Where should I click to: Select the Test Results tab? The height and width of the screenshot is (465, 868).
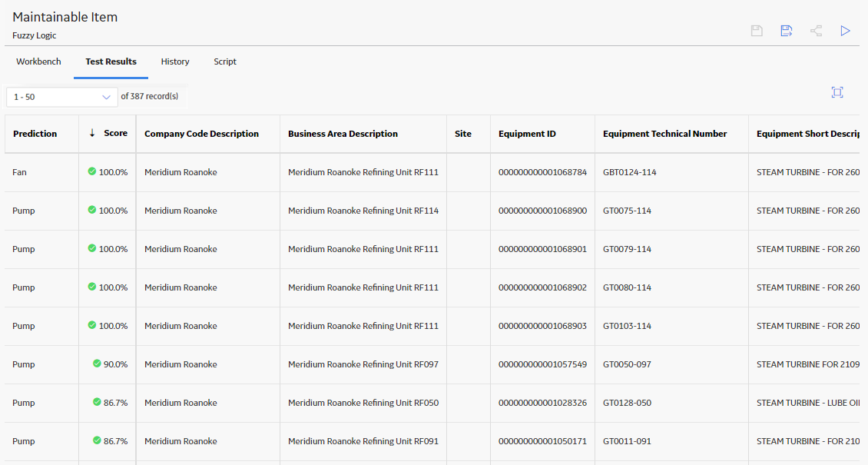111,61
